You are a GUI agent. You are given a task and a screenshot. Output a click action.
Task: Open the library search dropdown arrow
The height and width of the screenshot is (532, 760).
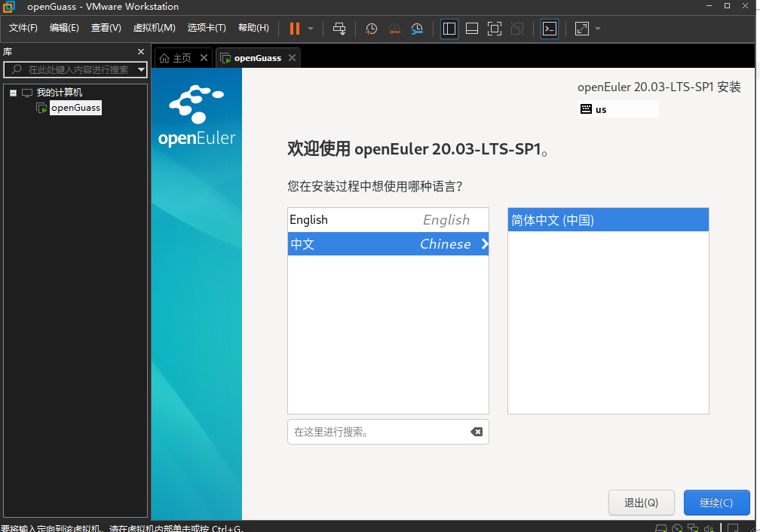[x=141, y=70]
